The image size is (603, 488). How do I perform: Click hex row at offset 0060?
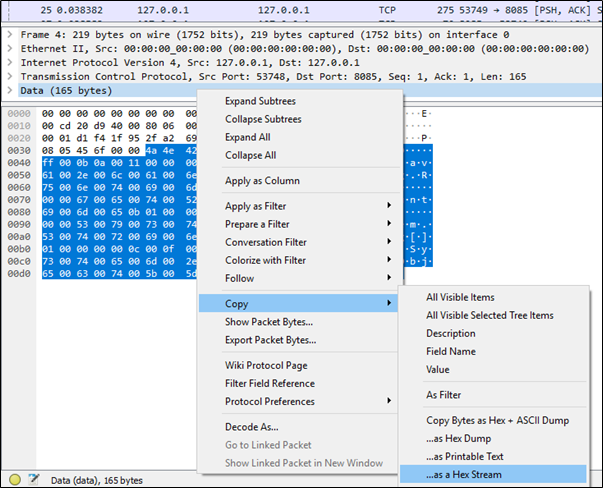119,187
